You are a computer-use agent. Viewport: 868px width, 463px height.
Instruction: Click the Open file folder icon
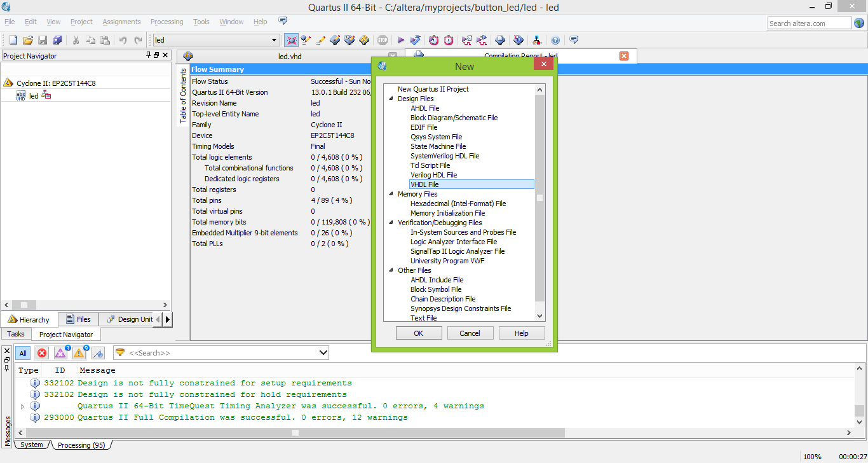pyautogui.click(x=28, y=40)
